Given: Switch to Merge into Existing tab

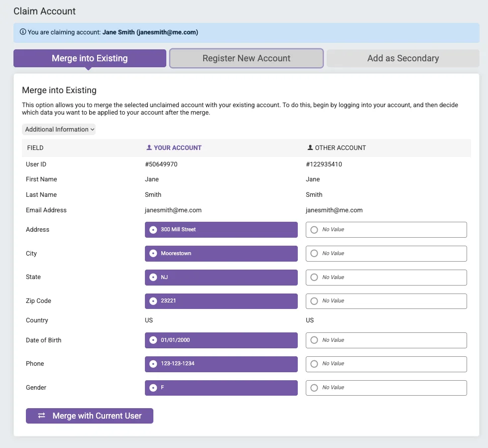Looking at the screenshot, I should tap(90, 58).
